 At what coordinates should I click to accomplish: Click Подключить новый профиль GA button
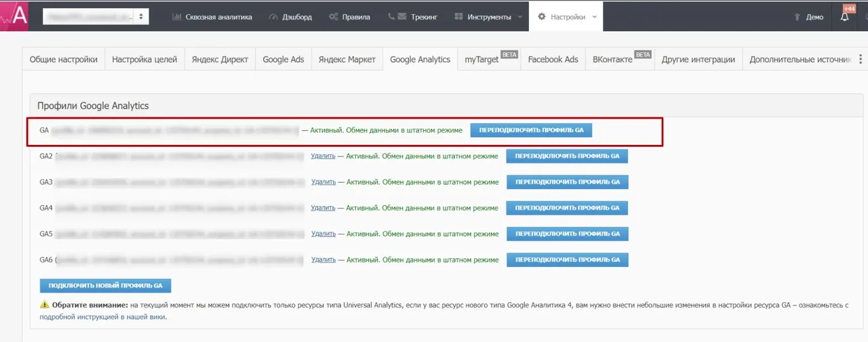[105, 286]
